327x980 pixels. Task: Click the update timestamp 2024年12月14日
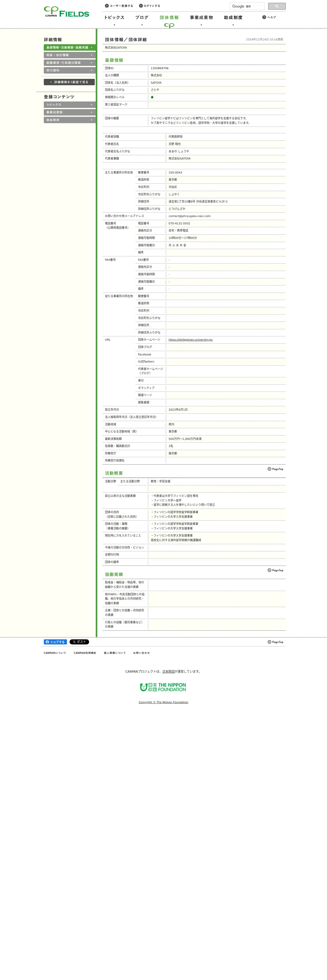(265, 40)
